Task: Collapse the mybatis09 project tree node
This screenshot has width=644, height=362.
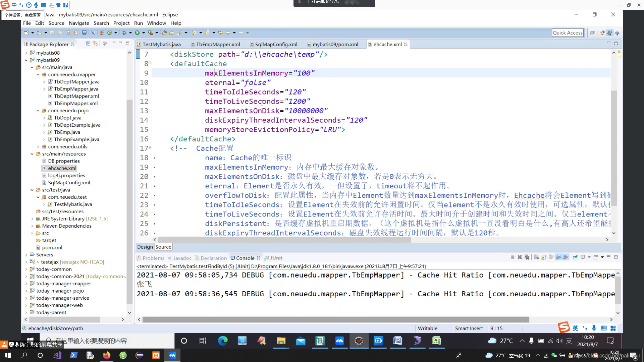Action: (x=26, y=60)
